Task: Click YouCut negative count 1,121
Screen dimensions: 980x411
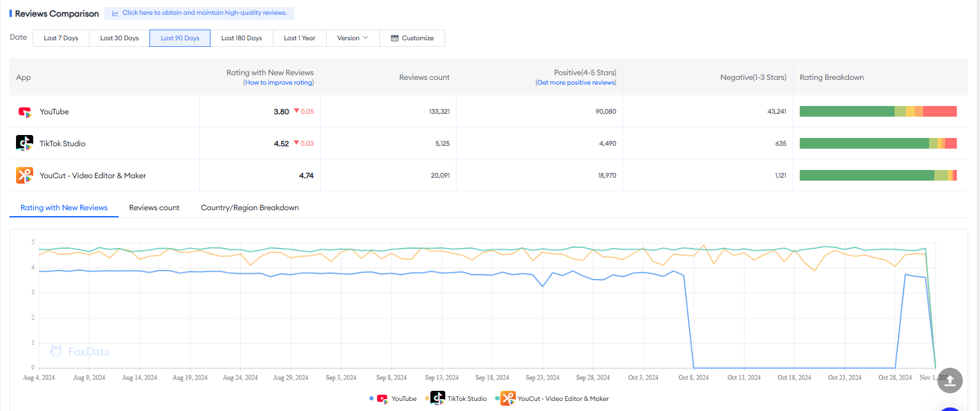Action: click(780, 176)
